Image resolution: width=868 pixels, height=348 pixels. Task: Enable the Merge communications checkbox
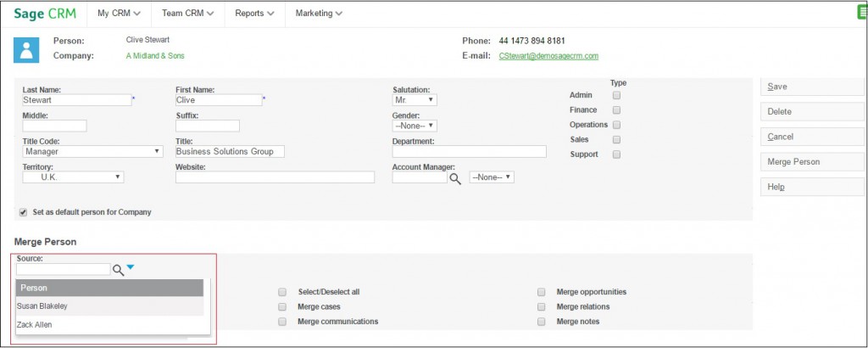[x=282, y=322]
